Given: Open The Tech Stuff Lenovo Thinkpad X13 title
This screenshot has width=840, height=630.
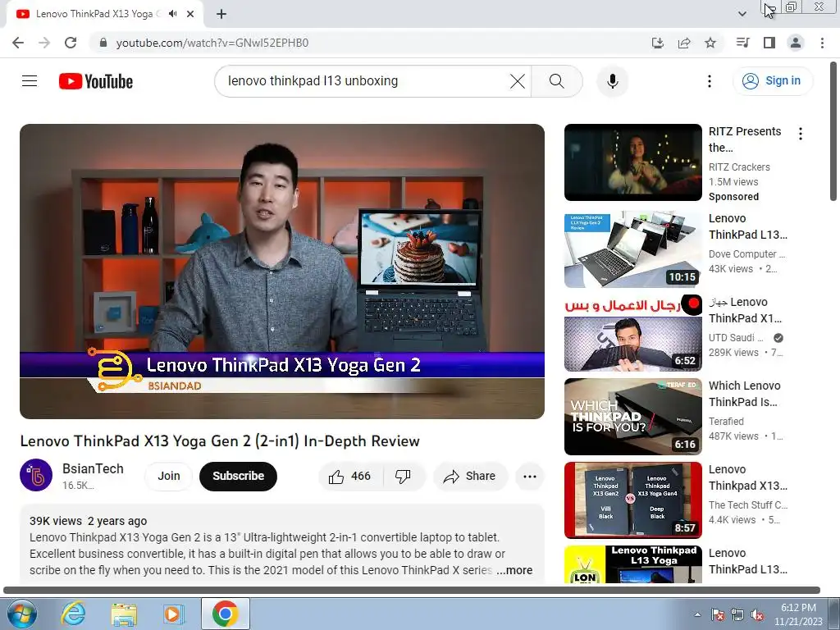Looking at the screenshot, I should tap(748, 477).
